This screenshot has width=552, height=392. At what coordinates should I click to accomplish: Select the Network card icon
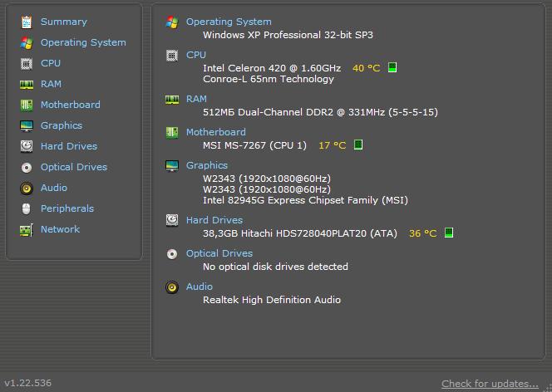[27, 230]
